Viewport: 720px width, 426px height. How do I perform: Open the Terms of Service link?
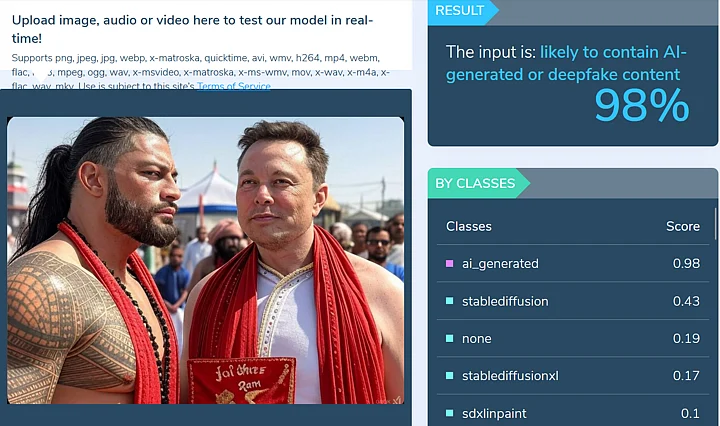pos(234,86)
